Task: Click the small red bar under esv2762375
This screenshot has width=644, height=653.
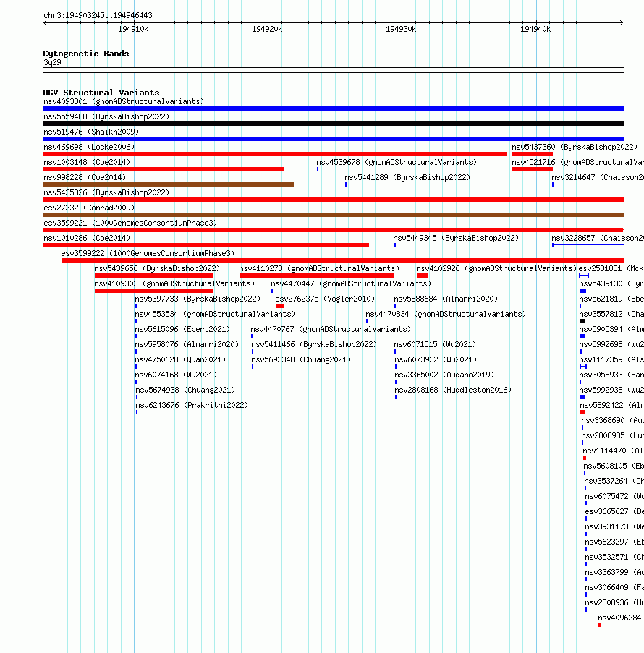Action: point(280,306)
